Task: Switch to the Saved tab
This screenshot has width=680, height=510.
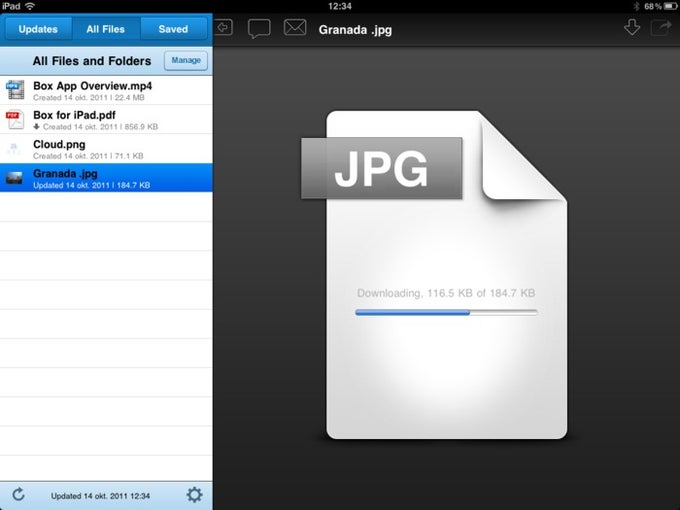Action: coord(173,29)
